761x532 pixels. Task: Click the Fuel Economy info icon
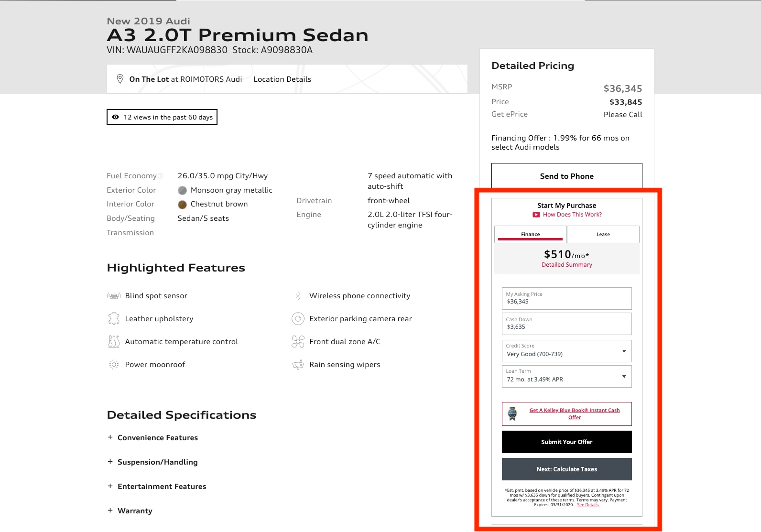161,176
